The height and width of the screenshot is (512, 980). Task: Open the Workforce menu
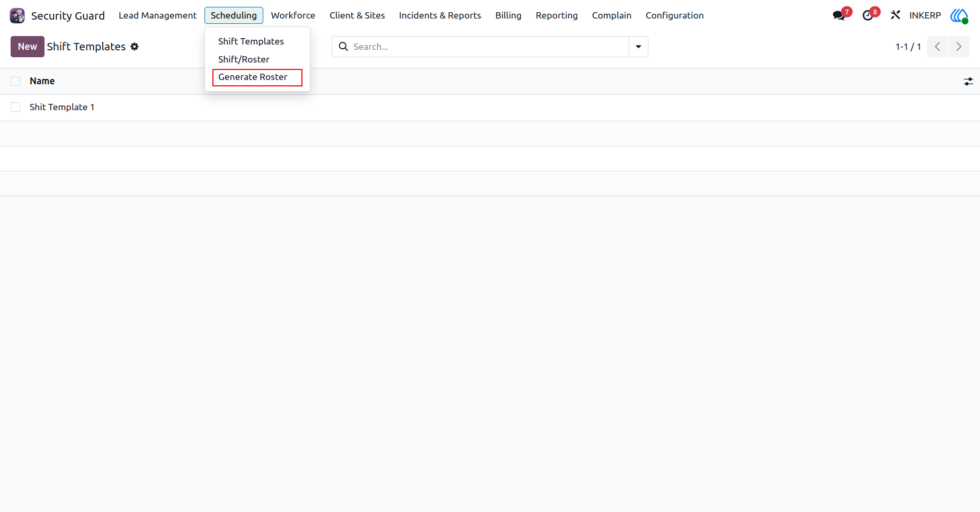coord(293,15)
